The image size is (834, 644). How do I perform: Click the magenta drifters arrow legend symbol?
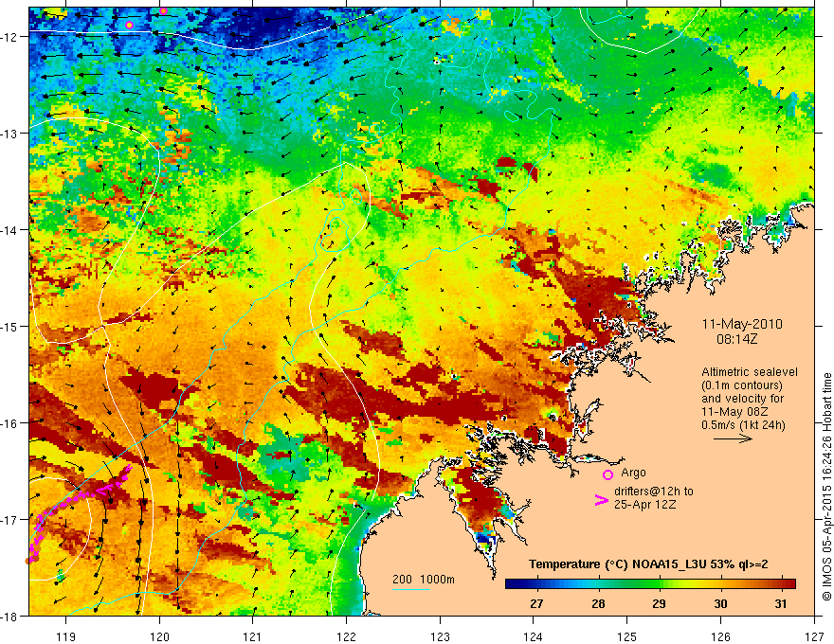[x=601, y=500]
